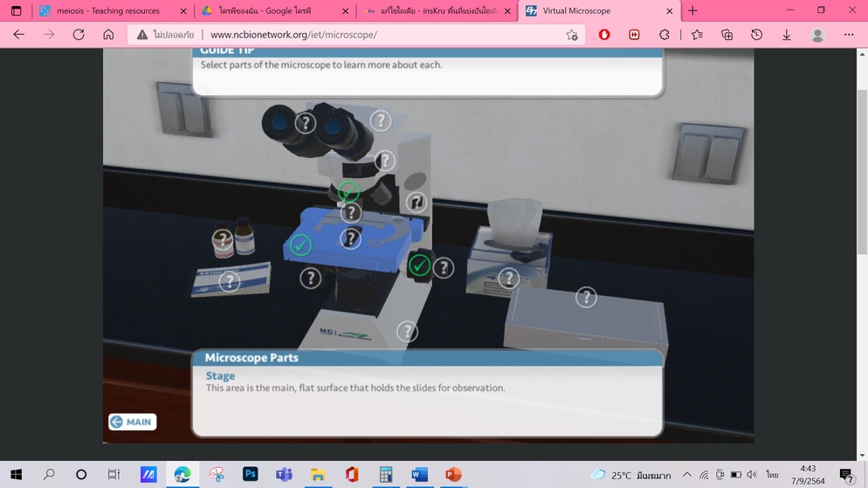Image resolution: width=868 pixels, height=488 pixels.
Task: Open the tab actions menu
Action: [x=16, y=10]
